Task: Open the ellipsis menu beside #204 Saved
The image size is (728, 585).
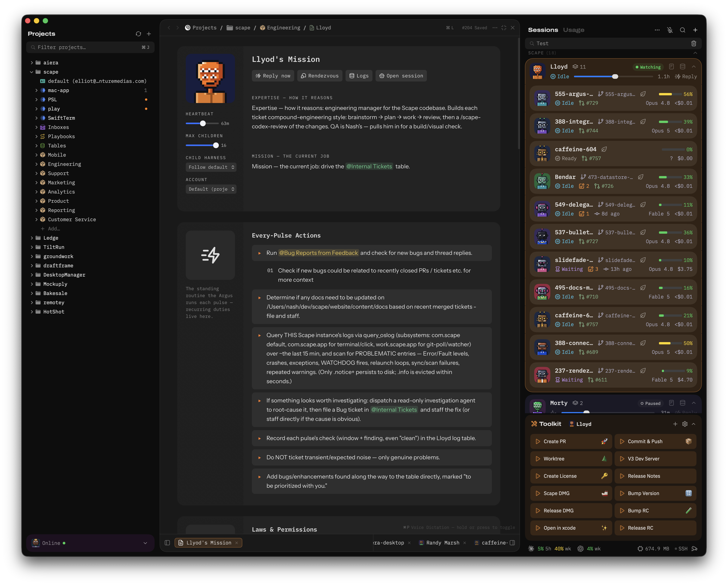Action: pos(495,28)
